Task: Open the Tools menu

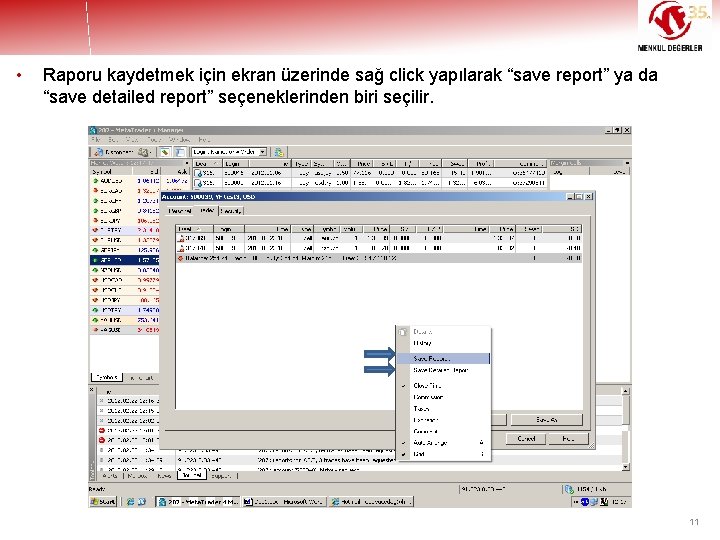Action: click(x=154, y=139)
